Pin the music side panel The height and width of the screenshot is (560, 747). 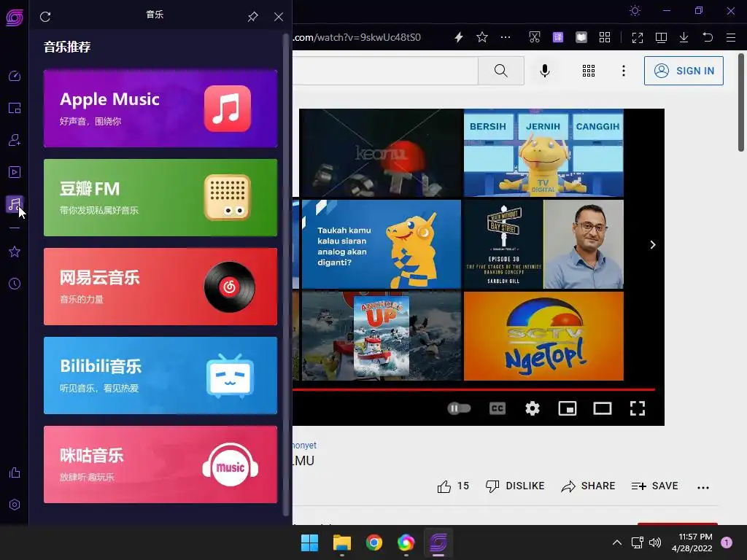click(x=252, y=17)
